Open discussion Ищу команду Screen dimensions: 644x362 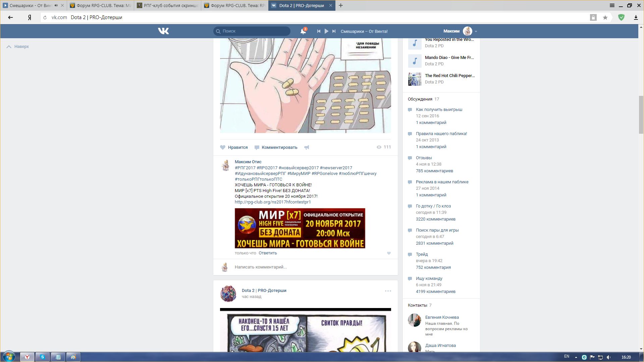click(429, 279)
